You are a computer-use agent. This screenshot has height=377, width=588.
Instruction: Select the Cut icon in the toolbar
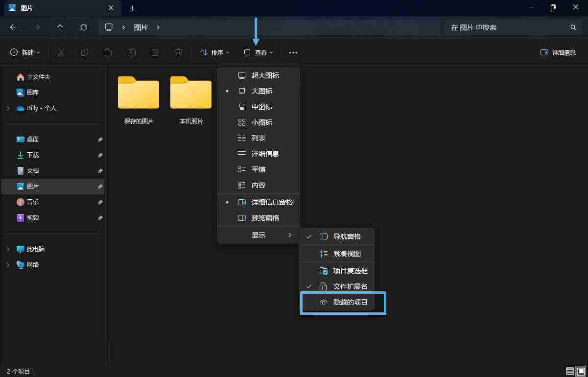pyautogui.click(x=61, y=52)
